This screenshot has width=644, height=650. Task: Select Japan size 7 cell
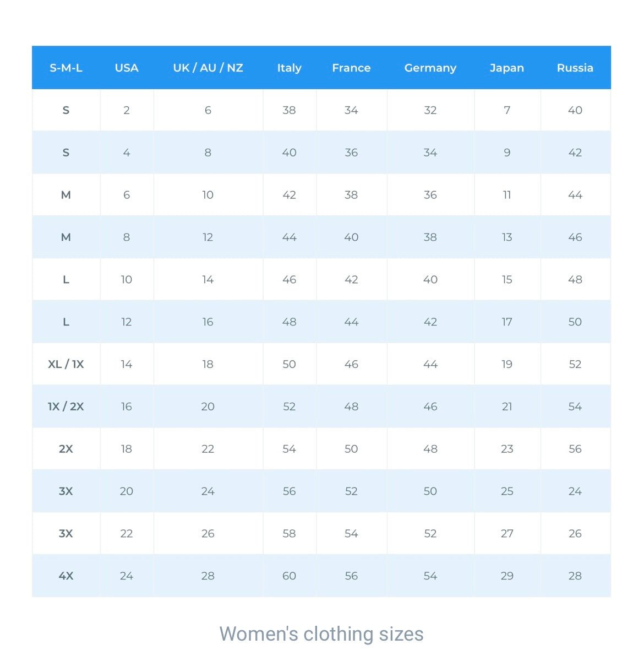click(x=507, y=110)
